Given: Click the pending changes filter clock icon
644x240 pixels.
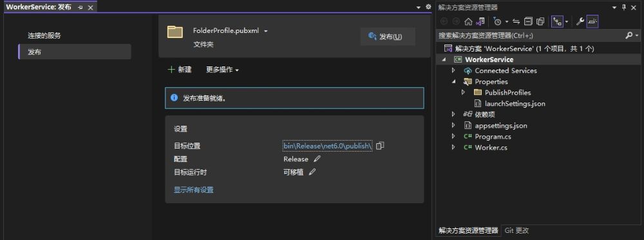Looking at the screenshot, I should pos(497,21).
